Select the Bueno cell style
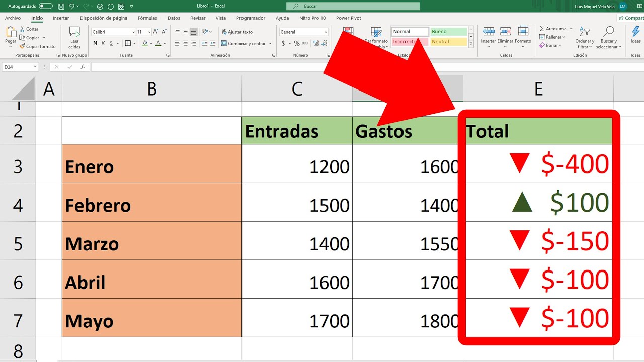 449,32
